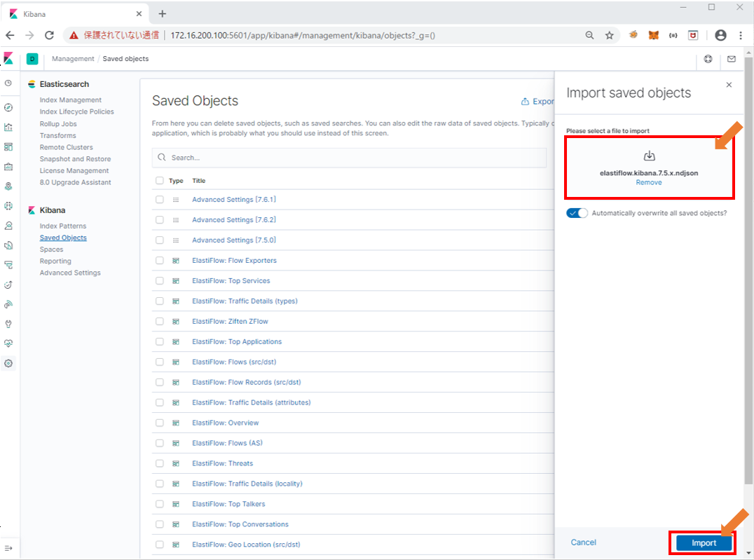Viewport: 754px width, 560px height.
Task: Open the mail newsfeed icon
Action: tap(732, 59)
